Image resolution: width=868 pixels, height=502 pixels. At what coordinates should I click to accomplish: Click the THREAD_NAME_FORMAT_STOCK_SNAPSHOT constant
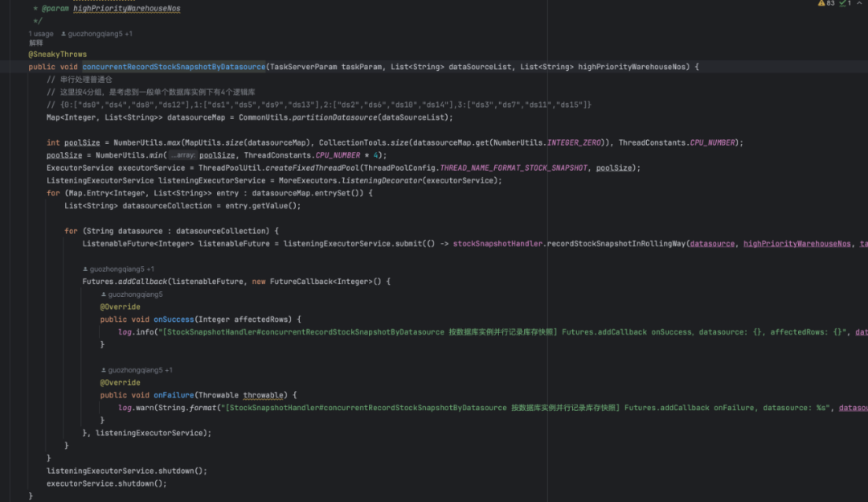pos(514,168)
